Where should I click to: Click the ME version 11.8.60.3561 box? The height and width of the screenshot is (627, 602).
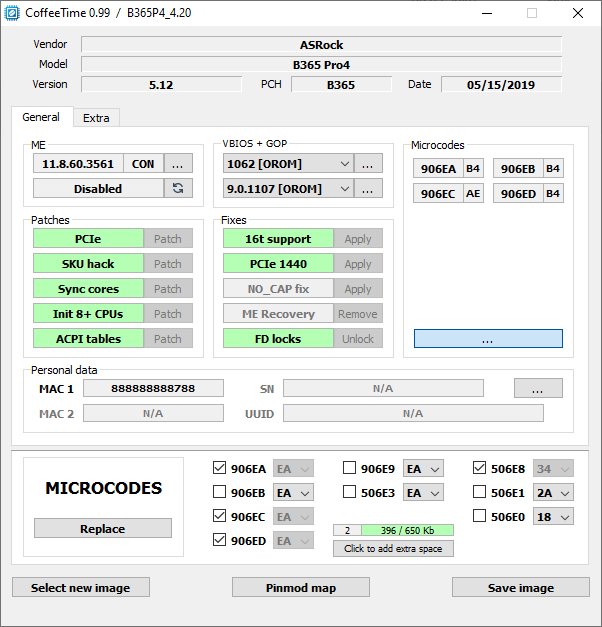[78, 164]
